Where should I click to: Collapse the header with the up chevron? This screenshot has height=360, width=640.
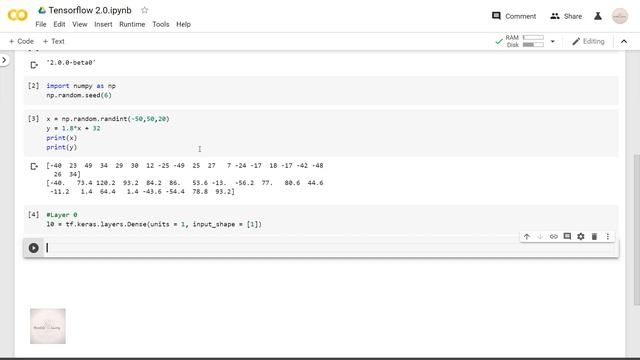click(x=624, y=41)
